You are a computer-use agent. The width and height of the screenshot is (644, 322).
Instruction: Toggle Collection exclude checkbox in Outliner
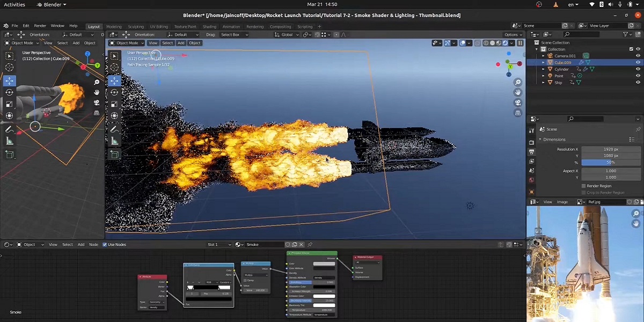coord(631,49)
